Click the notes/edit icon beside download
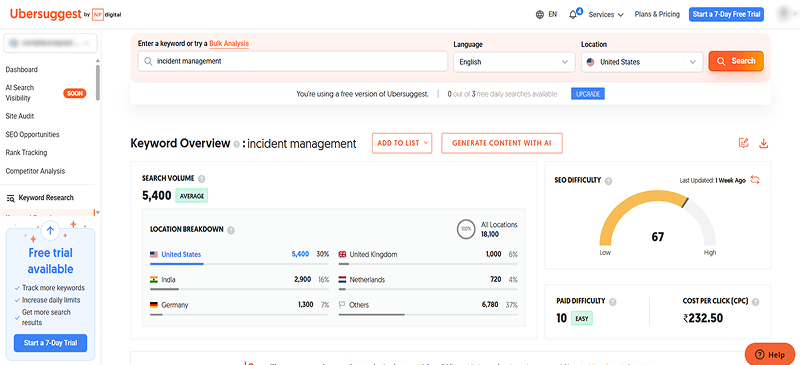Screen dimensions: 802x365 click(744, 143)
